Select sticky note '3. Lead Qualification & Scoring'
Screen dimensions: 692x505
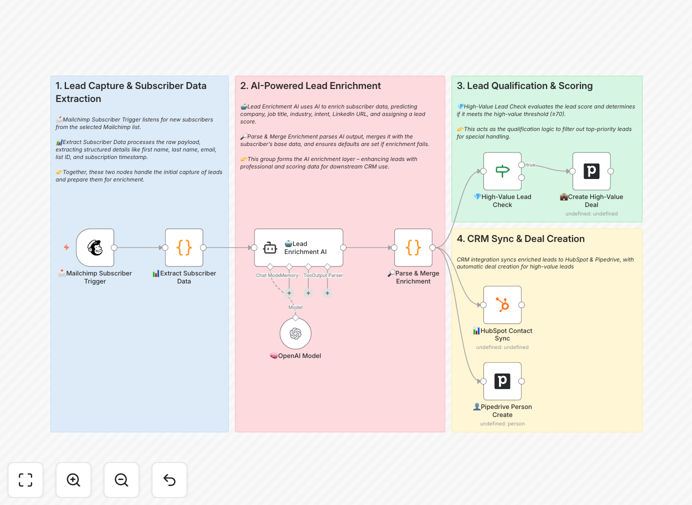pos(547,149)
